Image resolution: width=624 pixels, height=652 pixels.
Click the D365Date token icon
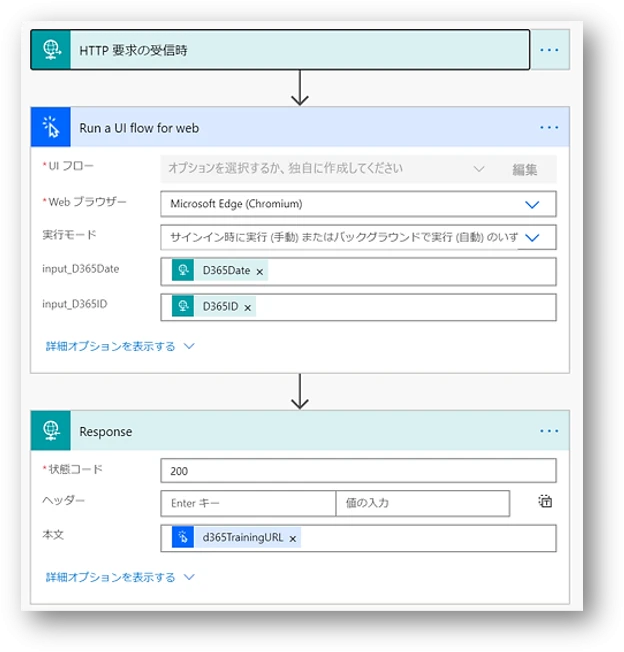183,270
